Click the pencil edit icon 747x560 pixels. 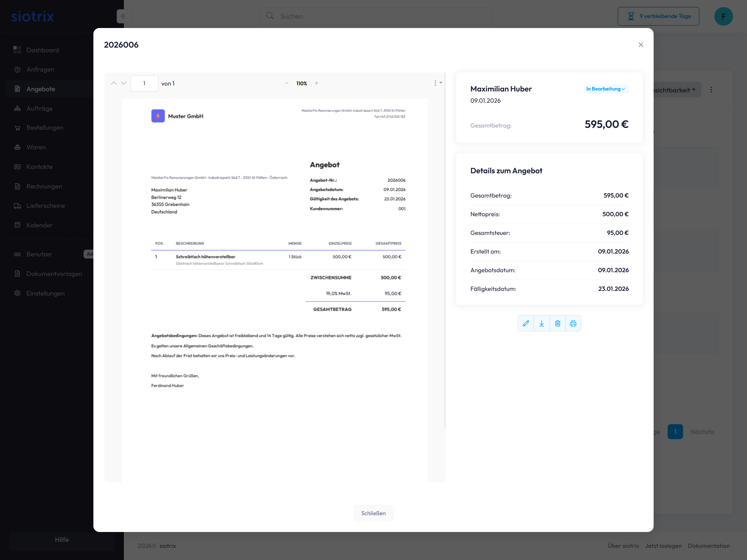point(525,323)
